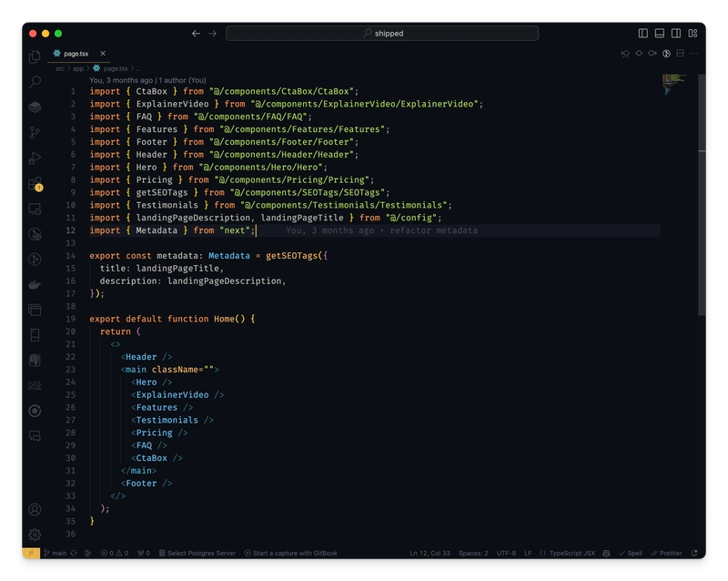Open More Actions ellipsis menu

[x=693, y=54]
